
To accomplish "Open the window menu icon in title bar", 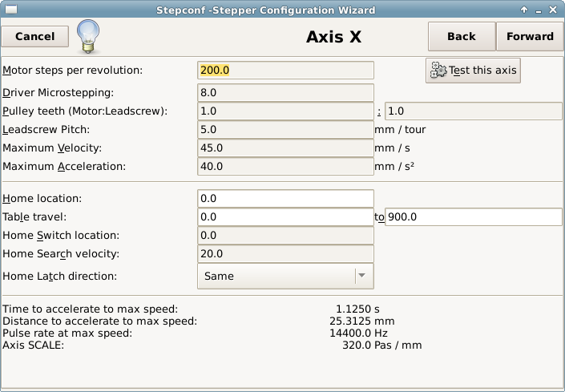I will pos(11,10).
